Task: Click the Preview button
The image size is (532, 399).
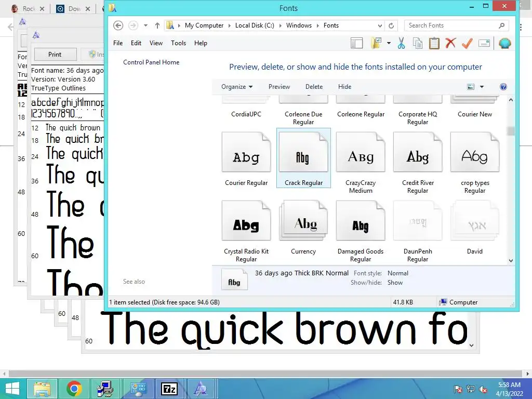Action: coord(279,87)
